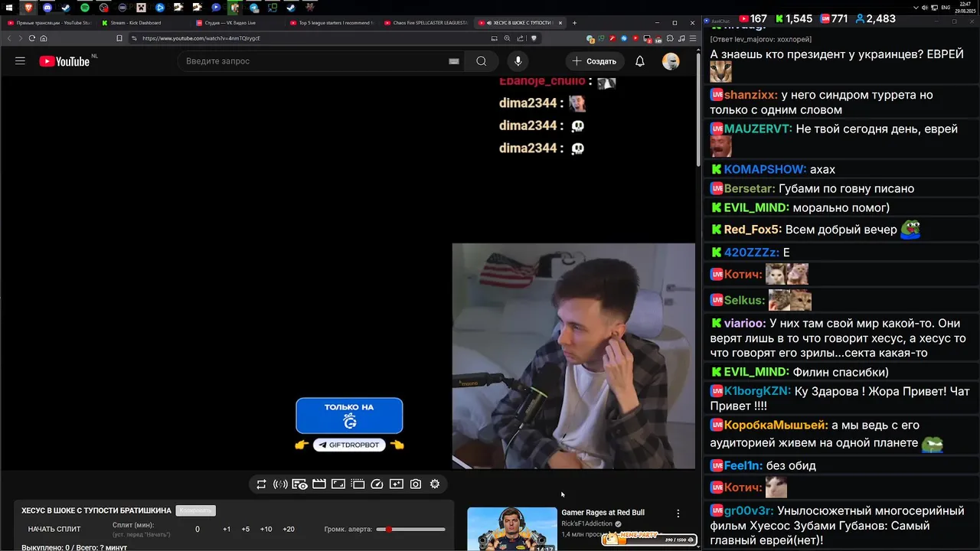
Task: Click the clapperboard icon in the player toolbar
Action: 318,484
